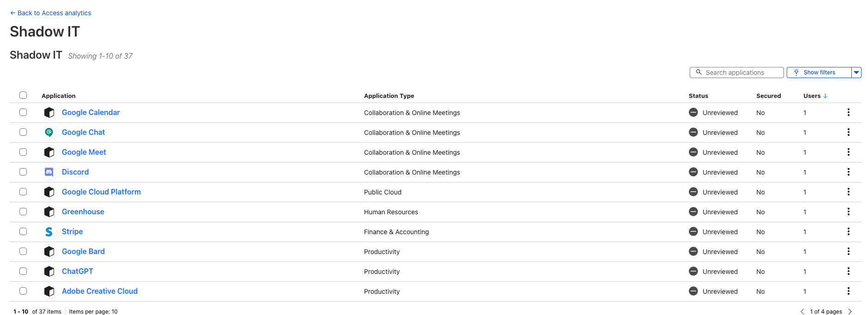The width and height of the screenshot is (868, 315).
Task: Click the Status column header
Action: [x=698, y=96]
